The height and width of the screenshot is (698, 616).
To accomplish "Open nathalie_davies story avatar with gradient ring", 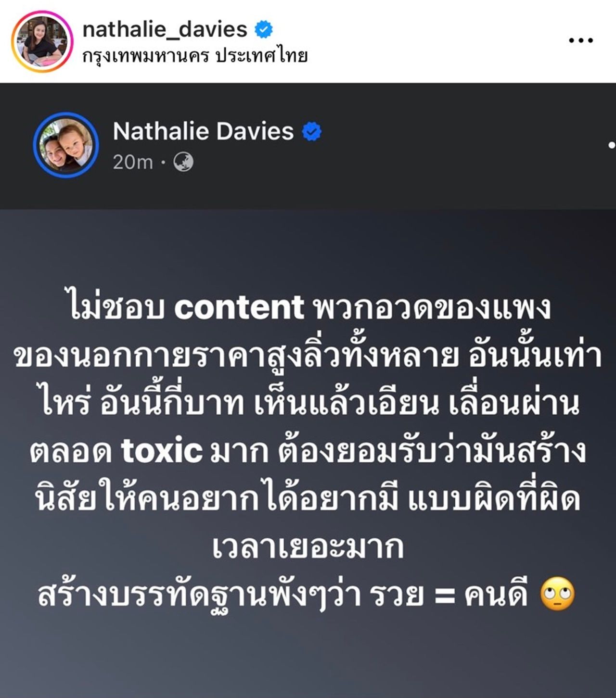I will 42,42.
